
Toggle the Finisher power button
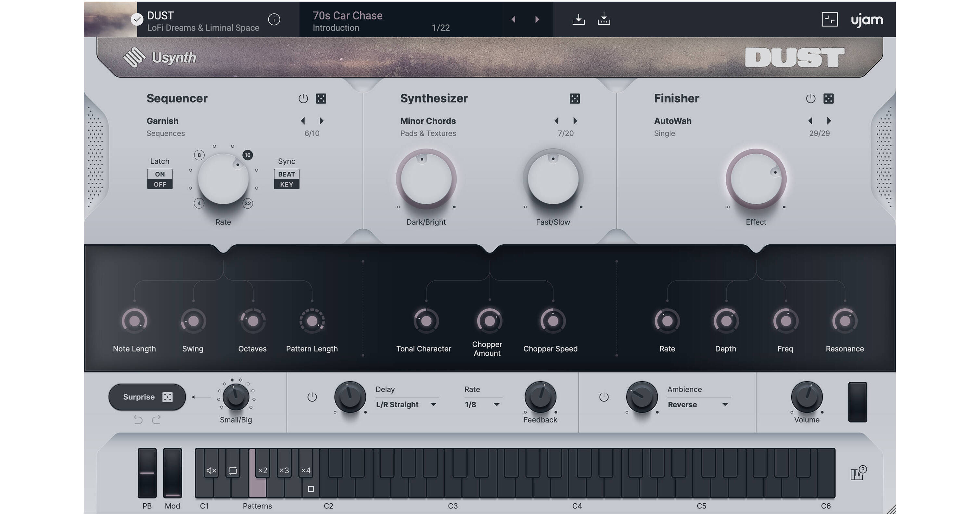tap(810, 99)
